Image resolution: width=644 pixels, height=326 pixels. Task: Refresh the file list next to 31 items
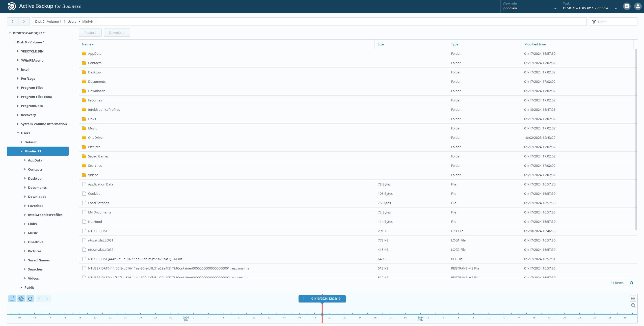click(x=631, y=283)
